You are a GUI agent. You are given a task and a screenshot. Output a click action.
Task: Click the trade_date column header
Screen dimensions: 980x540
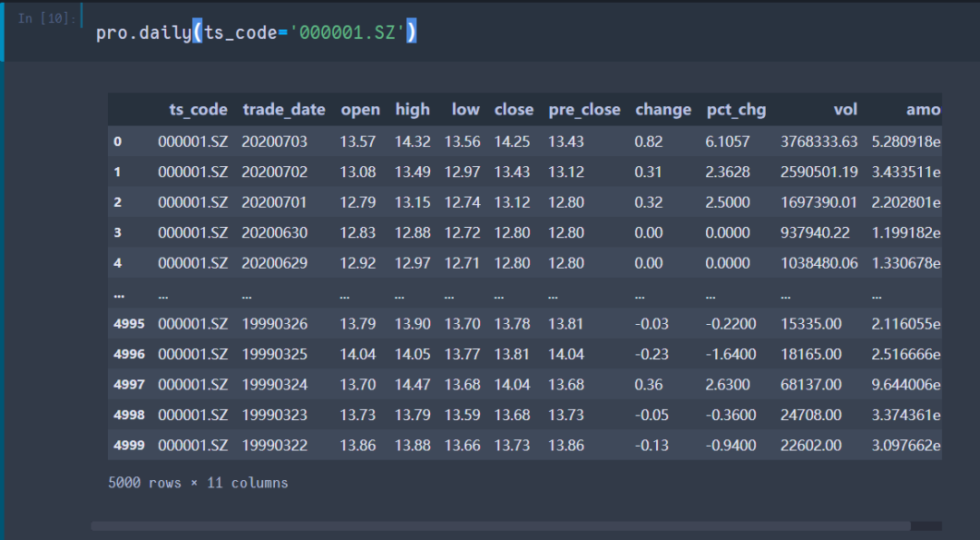(x=284, y=110)
